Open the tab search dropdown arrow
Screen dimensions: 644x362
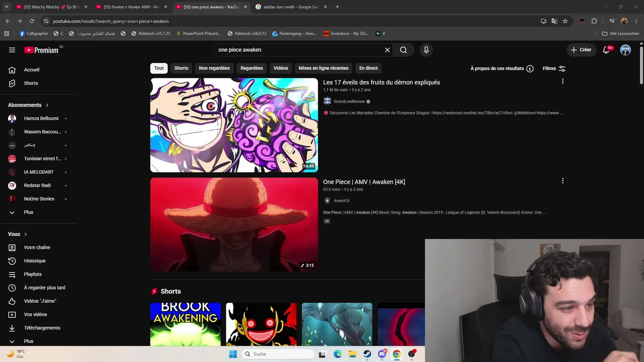pyautogui.click(x=7, y=7)
